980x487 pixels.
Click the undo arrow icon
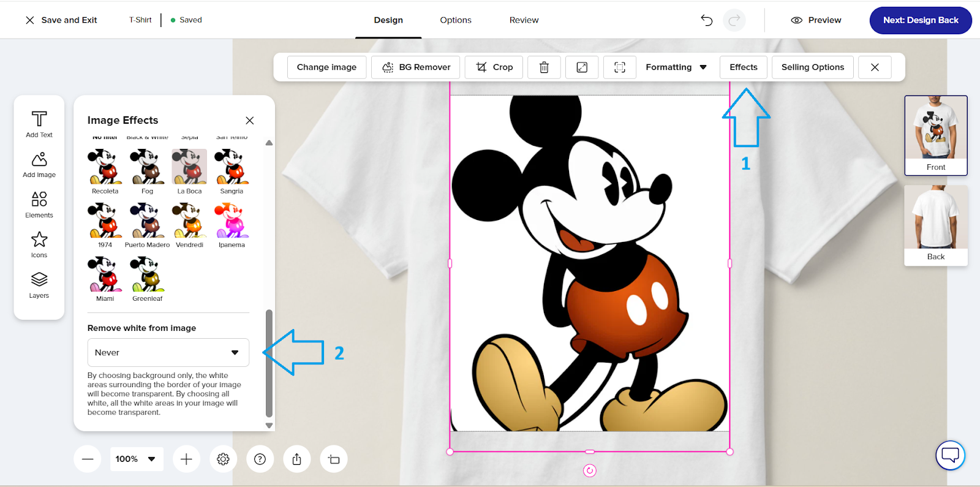coord(707,20)
